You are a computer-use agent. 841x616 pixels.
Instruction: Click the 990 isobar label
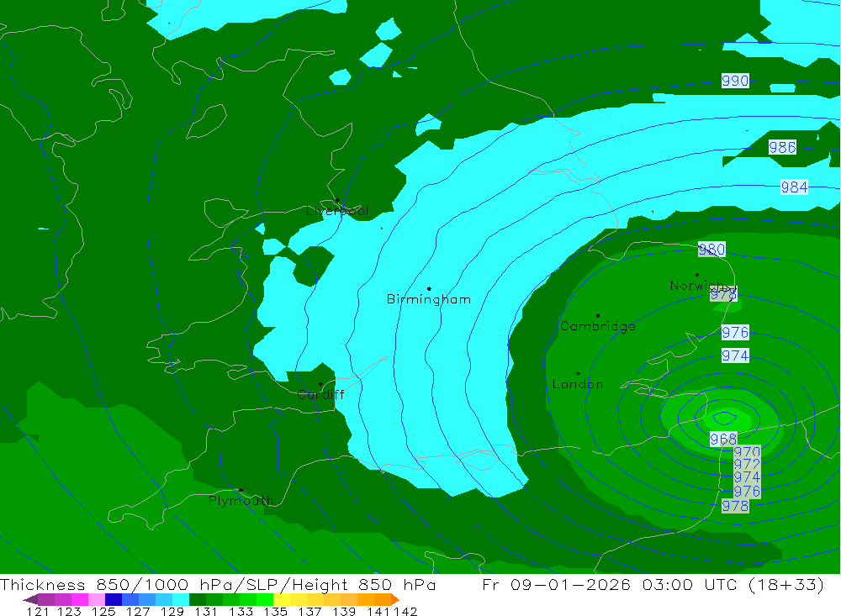(735, 81)
